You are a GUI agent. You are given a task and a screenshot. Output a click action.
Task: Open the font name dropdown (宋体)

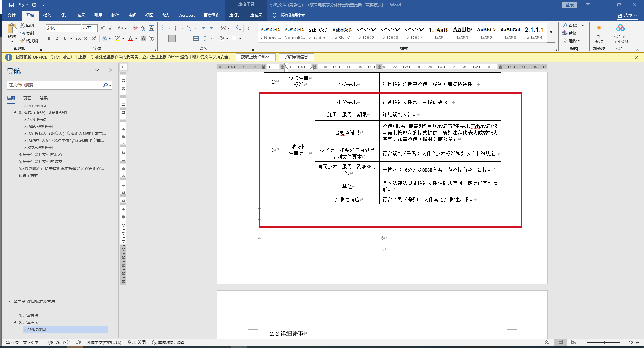79,28
